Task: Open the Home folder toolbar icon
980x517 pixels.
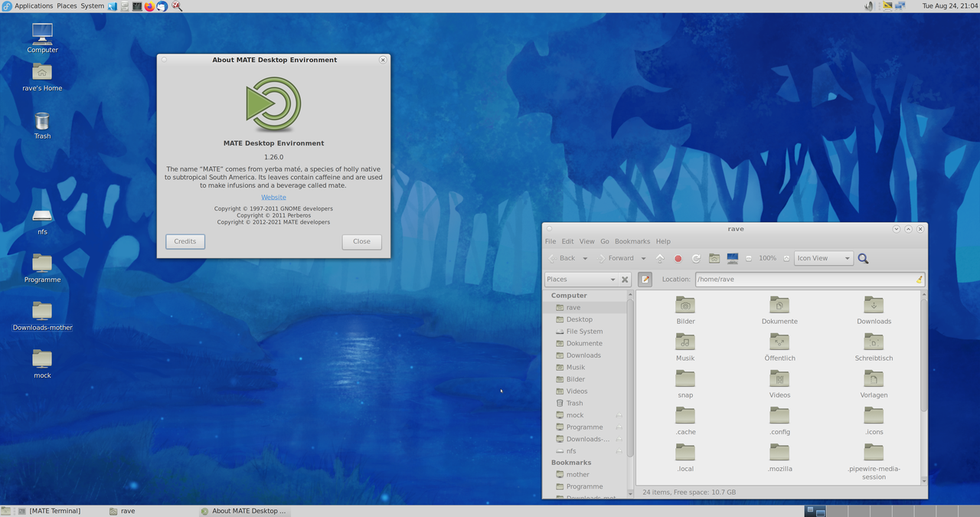Action: tap(714, 259)
